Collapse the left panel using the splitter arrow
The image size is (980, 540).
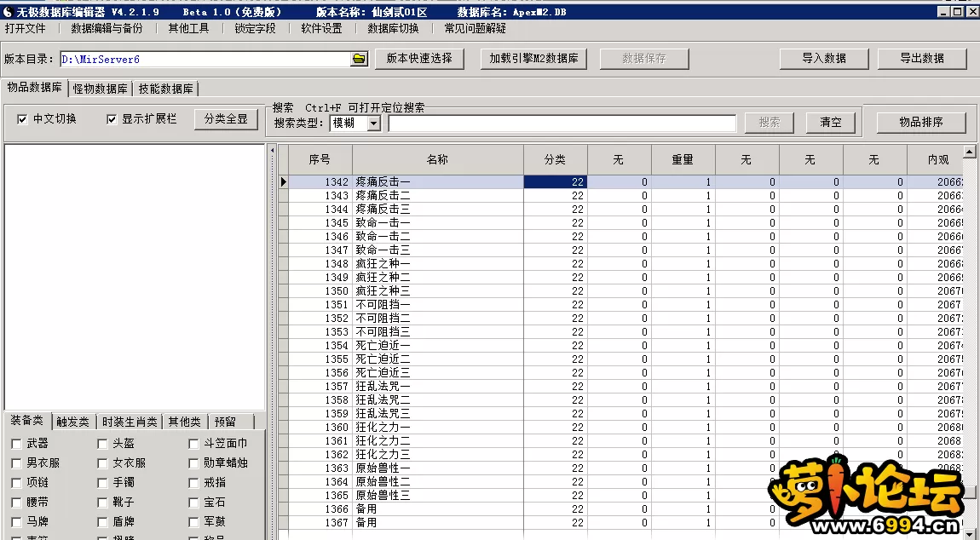pyautogui.click(x=272, y=151)
